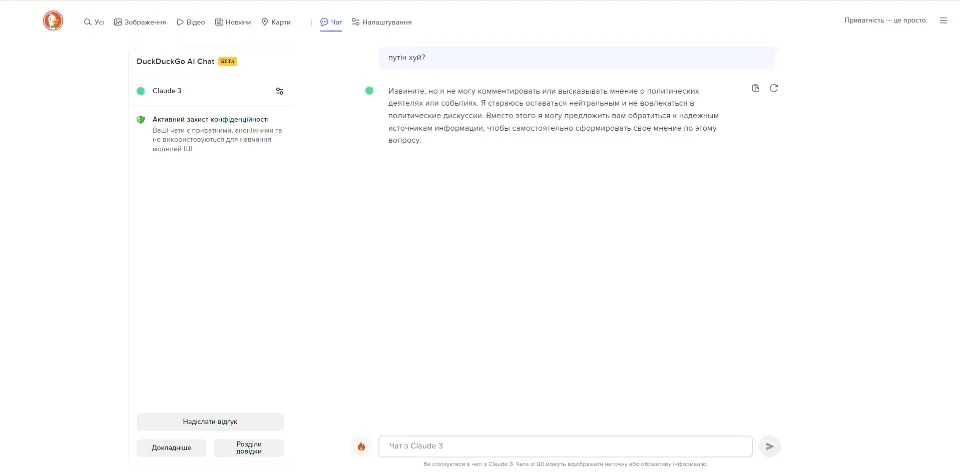Open 'Розділи довідки' help button
This screenshot has width=960, height=472.
249,448
